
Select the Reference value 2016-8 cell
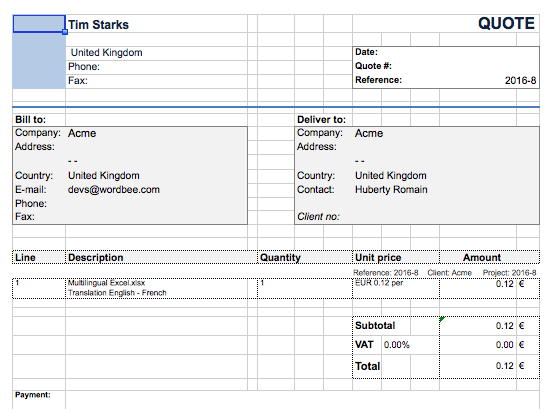[x=520, y=81]
